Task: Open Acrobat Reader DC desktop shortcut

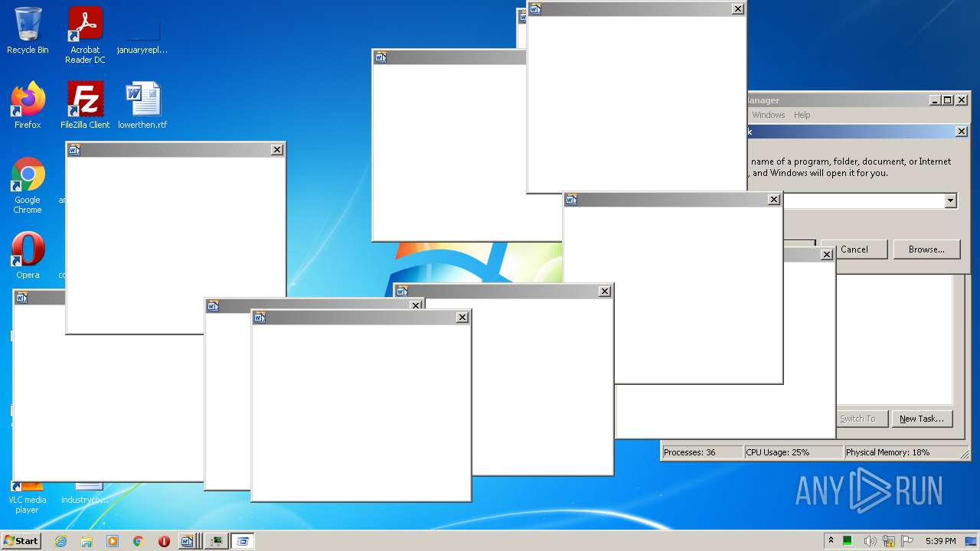Action: (85, 35)
